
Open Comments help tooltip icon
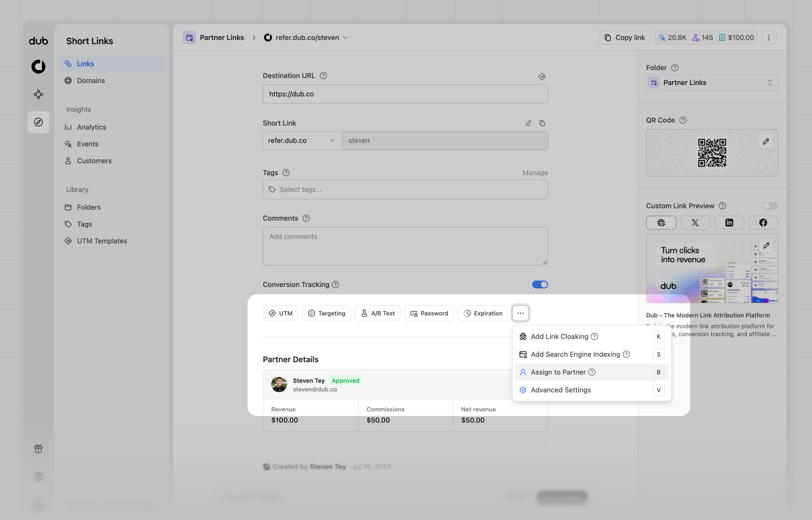tap(306, 218)
